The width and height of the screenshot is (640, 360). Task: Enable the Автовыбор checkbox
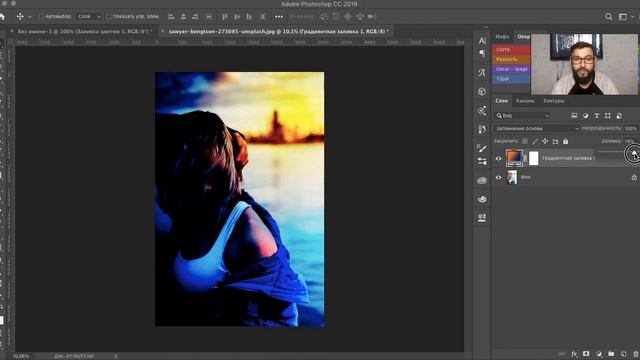point(41,16)
